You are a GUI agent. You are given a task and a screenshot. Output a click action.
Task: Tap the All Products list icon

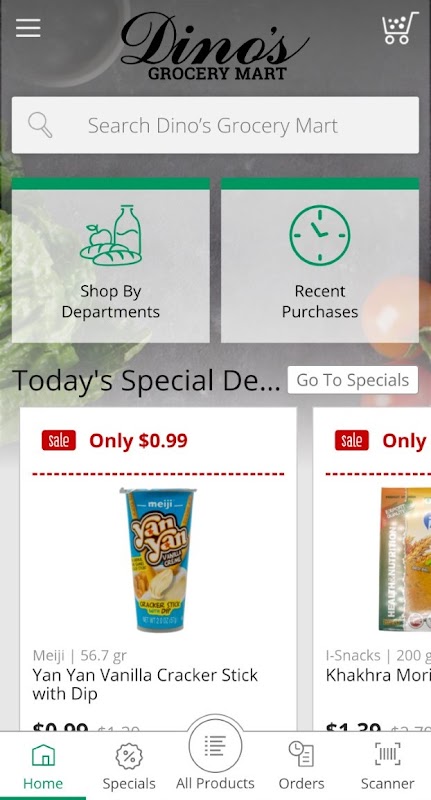click(215, 746)
